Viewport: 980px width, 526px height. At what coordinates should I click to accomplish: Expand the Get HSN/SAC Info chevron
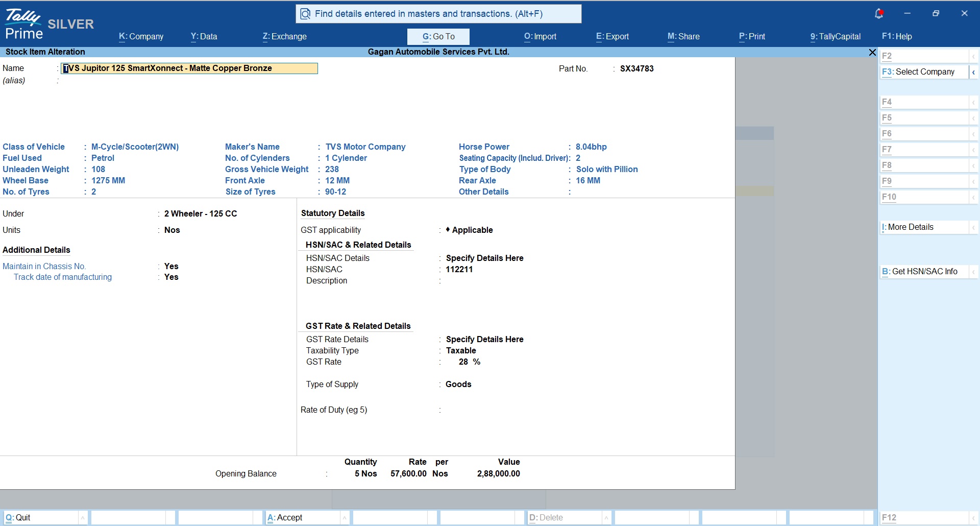973,272
